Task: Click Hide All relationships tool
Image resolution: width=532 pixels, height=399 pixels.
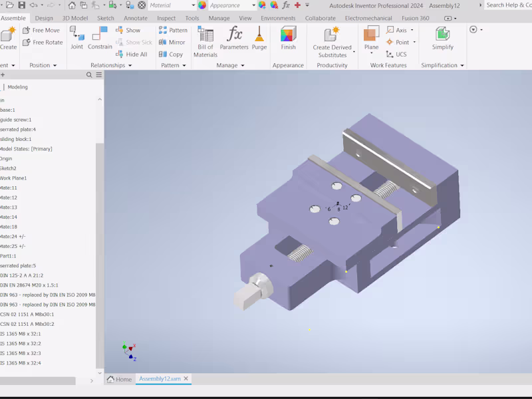Action: click(x=132, y=55)
